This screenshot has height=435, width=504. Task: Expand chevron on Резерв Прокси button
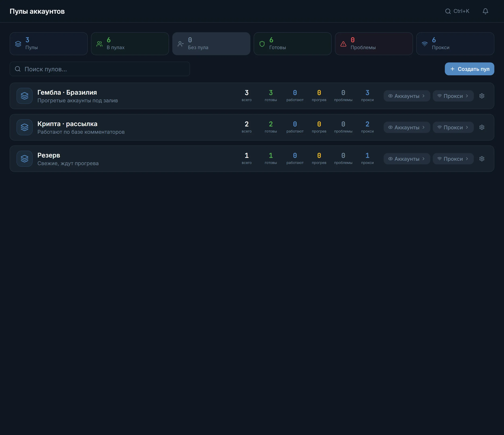(467, 159)
